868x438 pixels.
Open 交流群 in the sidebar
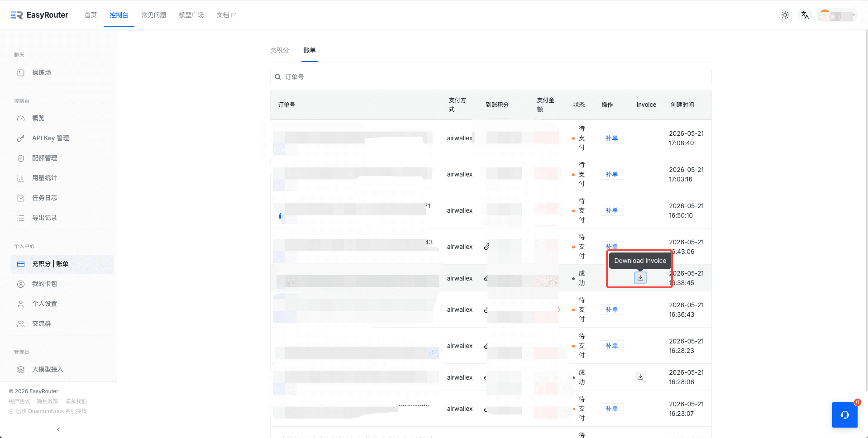point(62,324)
